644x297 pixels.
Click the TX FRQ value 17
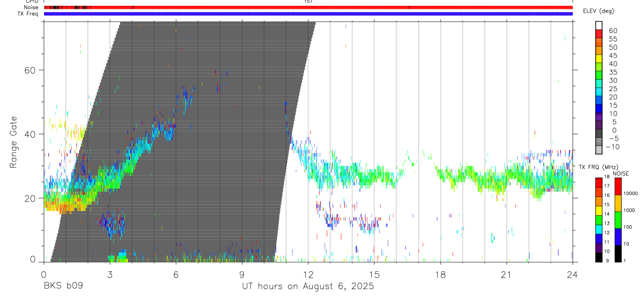(x=607, y=186)
